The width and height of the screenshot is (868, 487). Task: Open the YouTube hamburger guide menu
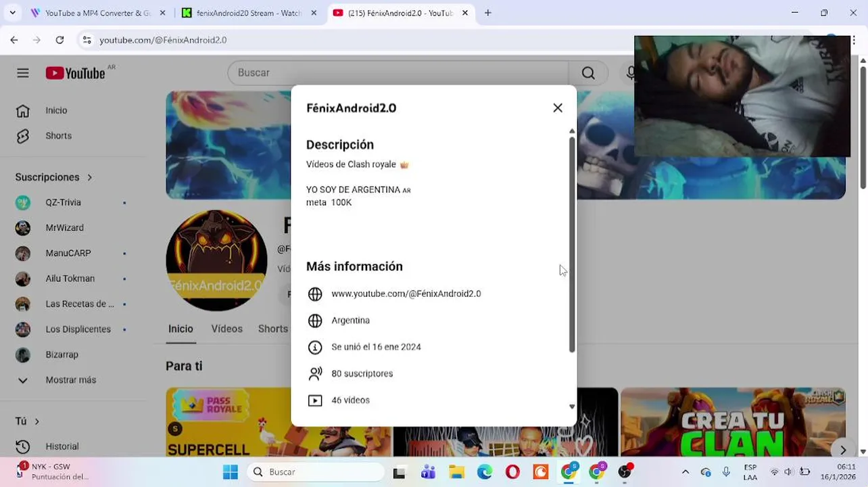coord(23,73)
